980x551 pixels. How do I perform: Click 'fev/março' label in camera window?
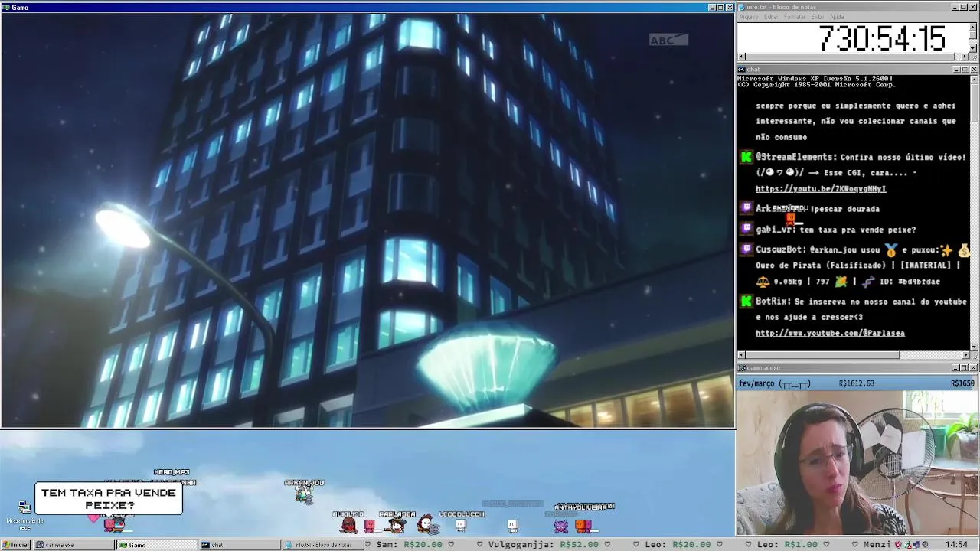pyautogui.click(x=758, y=383)
